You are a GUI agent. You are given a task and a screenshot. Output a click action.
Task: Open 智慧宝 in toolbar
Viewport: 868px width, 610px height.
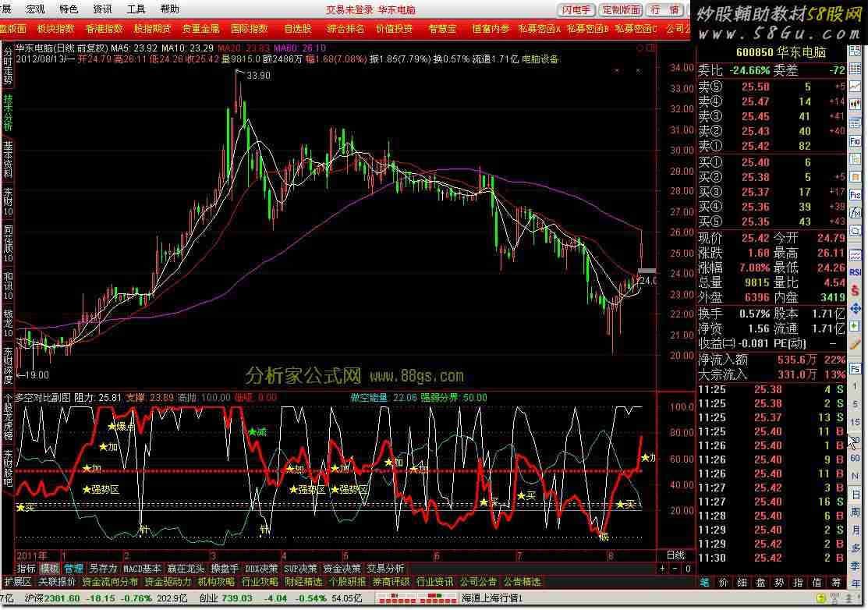(x=442, y=29)
